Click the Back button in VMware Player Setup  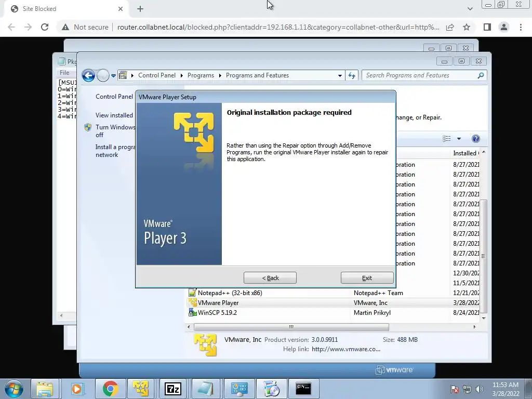point(270,278)
